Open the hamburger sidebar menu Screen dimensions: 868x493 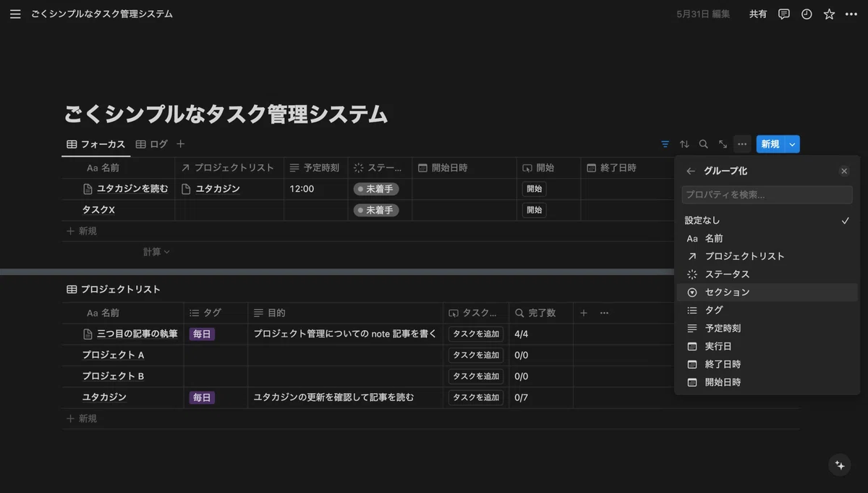pyautogui.click(x=15, y=14)
